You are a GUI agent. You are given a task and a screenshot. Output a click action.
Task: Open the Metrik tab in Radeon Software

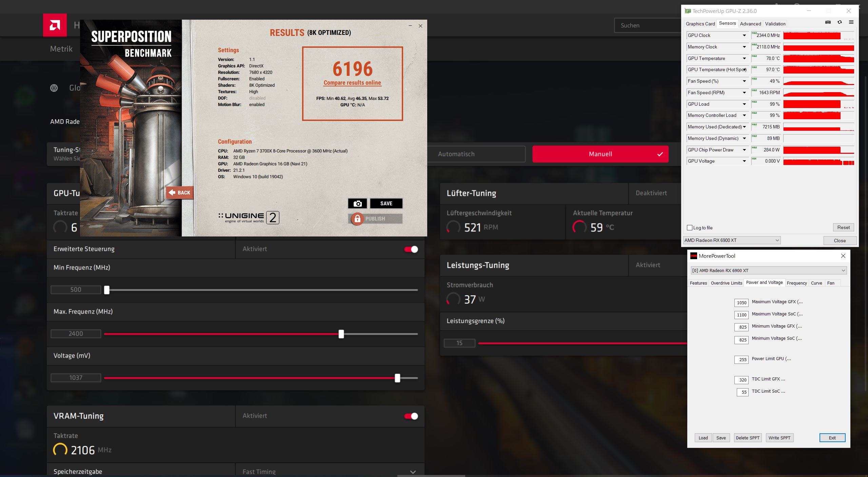tap(61, 49)
